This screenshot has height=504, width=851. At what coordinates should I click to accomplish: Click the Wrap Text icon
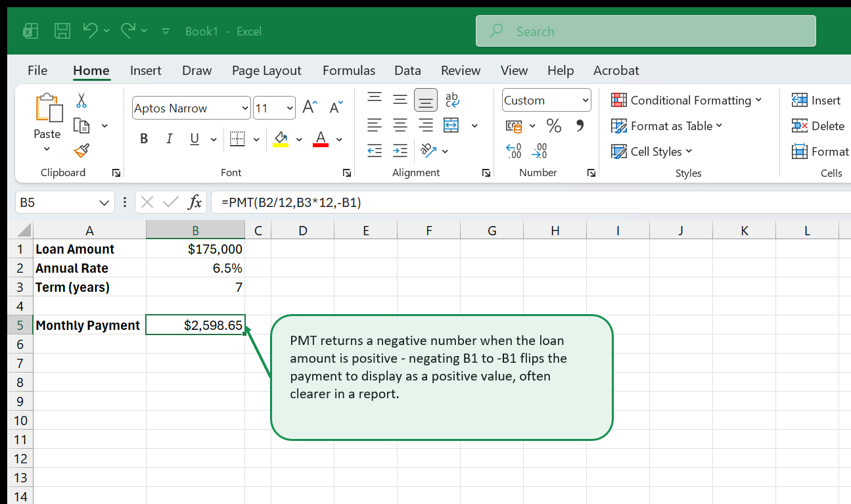coord(452,99)
